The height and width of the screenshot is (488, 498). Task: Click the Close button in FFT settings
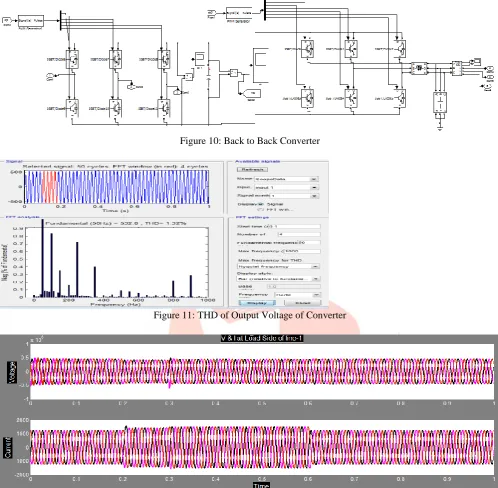(303, 303)
